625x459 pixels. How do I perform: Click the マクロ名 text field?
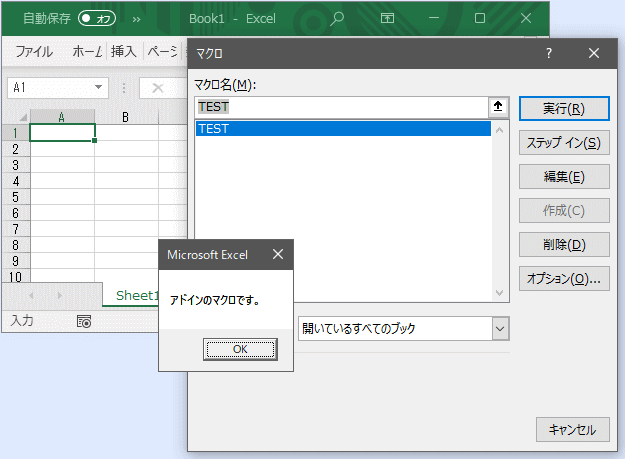(x=342, y=107)
